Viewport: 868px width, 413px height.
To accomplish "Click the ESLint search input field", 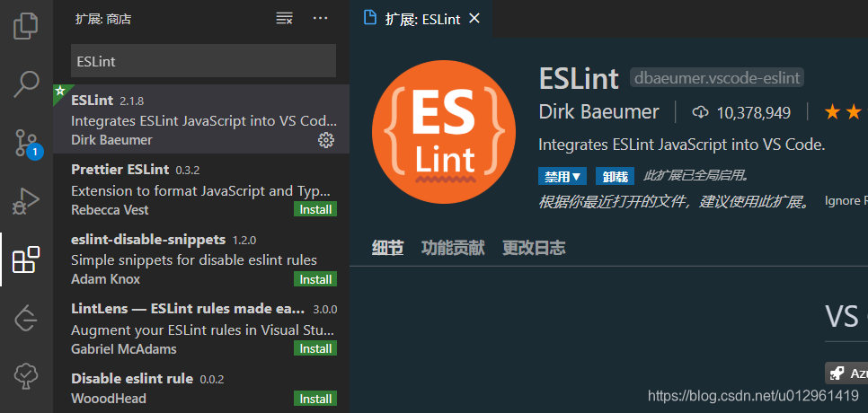I will (203, 61).
